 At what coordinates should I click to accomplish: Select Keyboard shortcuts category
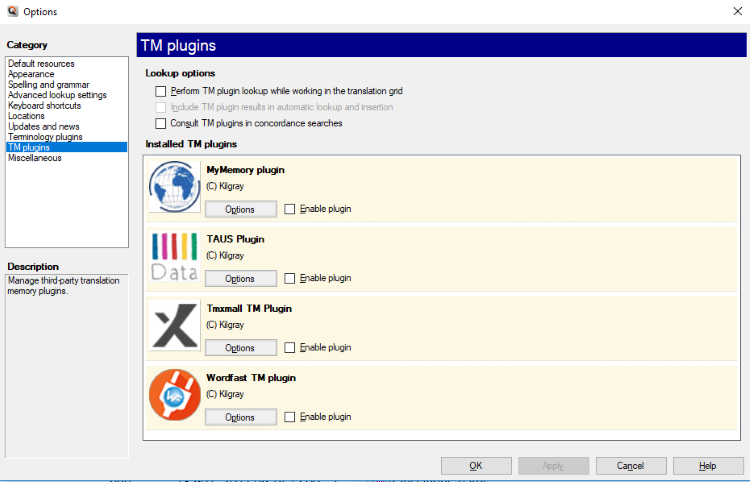[x=66, y=106]
